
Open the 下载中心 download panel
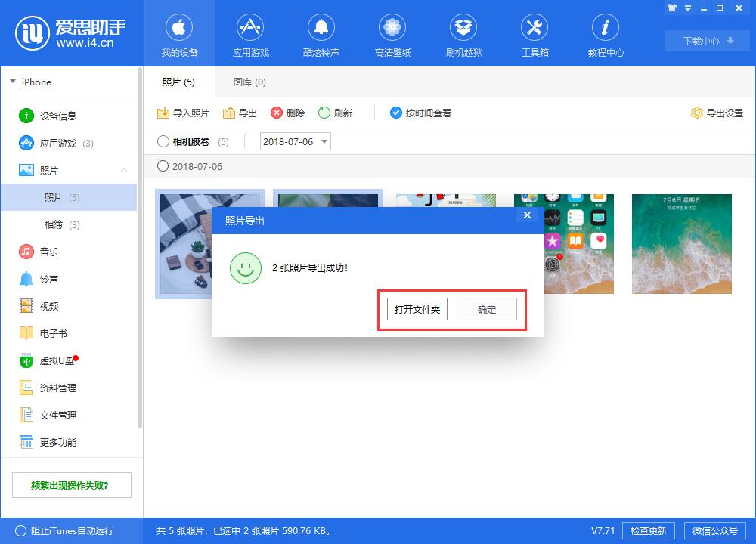click(705, 42)
